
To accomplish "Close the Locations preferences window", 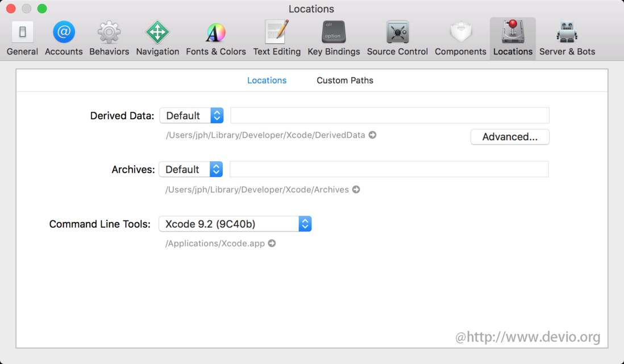I will coord(11,9).
